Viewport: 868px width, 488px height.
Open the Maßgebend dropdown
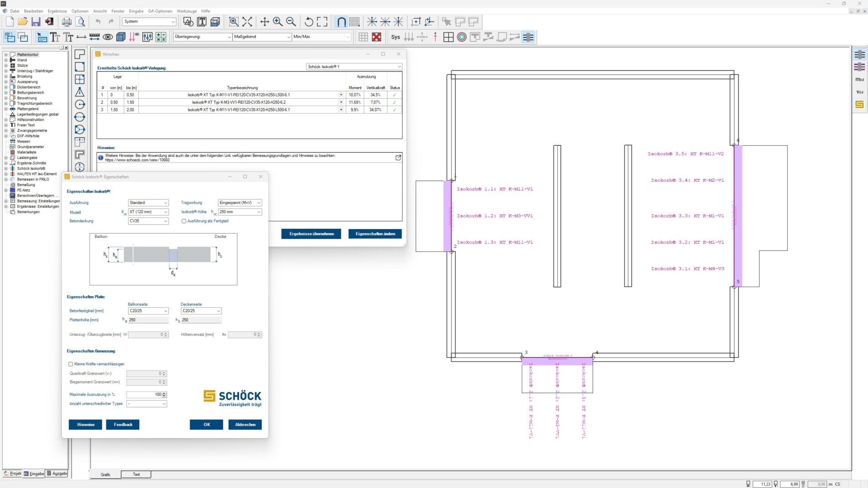pos(262,37)
